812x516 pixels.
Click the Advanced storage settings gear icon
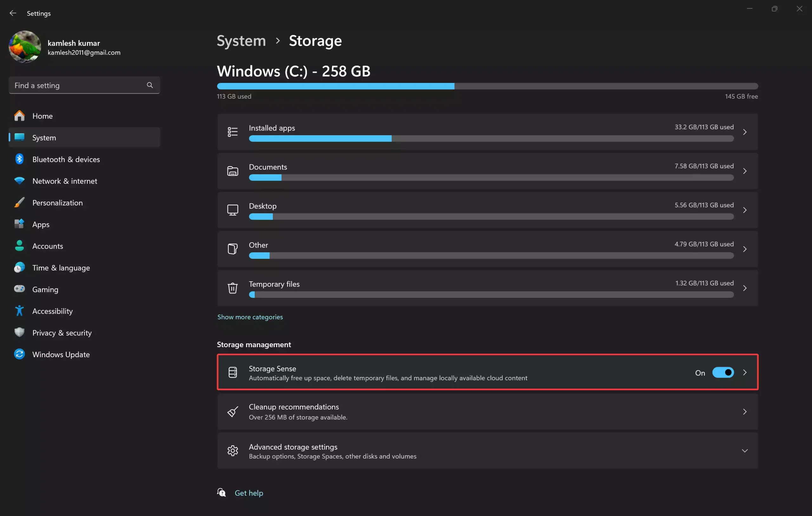232,451
